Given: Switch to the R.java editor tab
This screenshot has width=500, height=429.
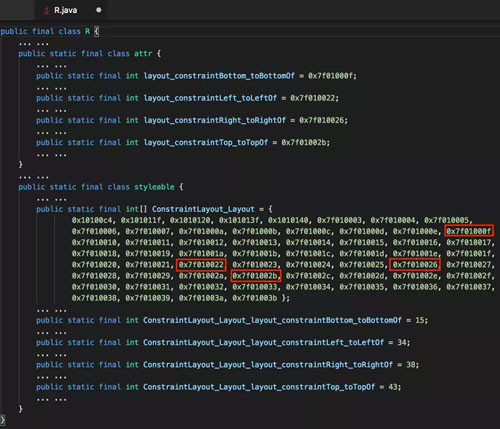Looking at the screenshot, I should (72, 10).
